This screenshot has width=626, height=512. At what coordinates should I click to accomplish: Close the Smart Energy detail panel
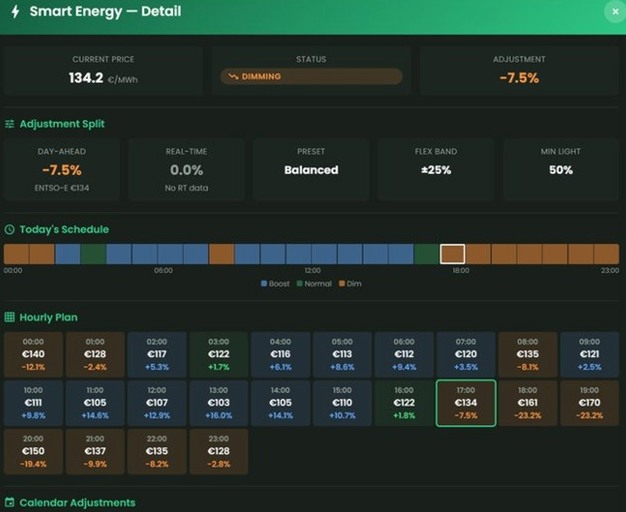[614, 12]
